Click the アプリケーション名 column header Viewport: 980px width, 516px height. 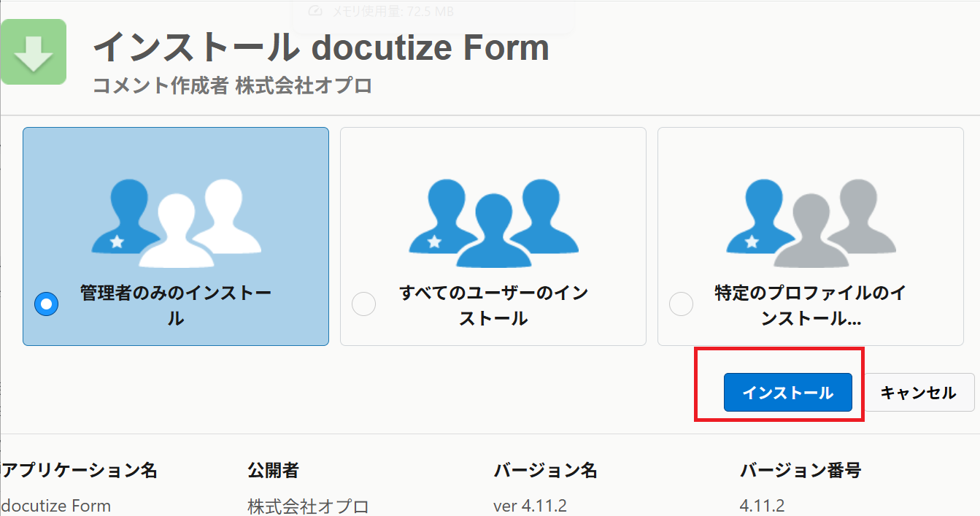pos(80,471)
